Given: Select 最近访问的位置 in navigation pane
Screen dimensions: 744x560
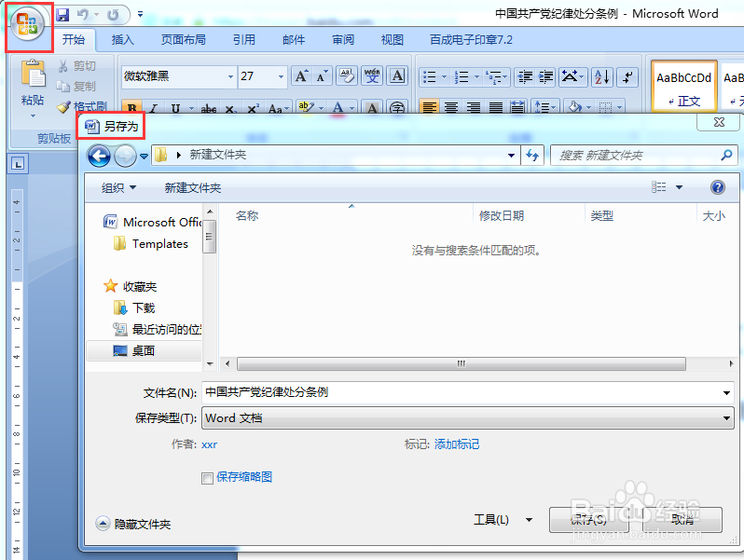Looking at the screenshot, I should click(x=158, y=330).
